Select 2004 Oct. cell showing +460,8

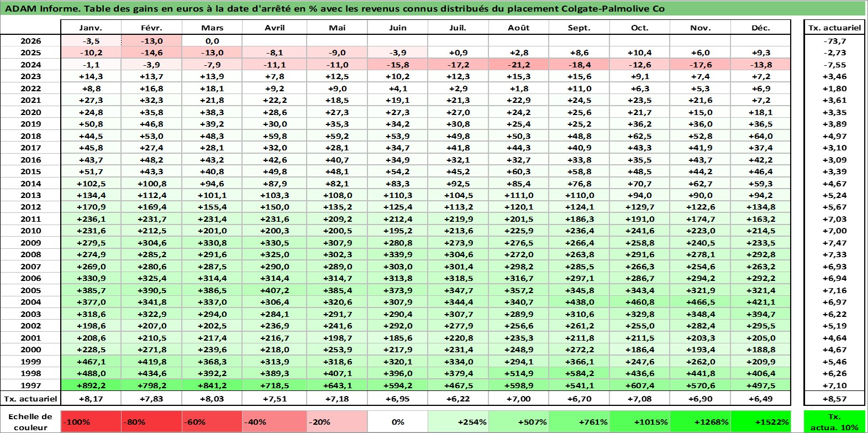coord(640,302)
